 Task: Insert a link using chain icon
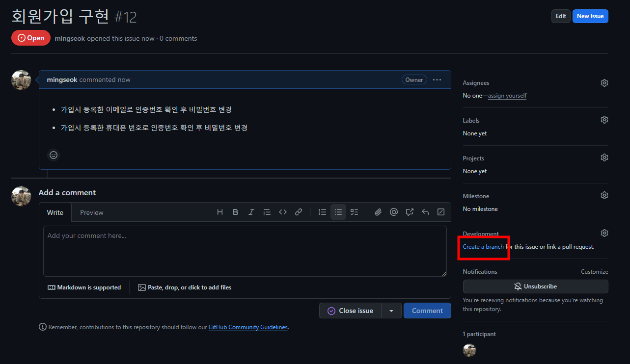tap(299, 212)
